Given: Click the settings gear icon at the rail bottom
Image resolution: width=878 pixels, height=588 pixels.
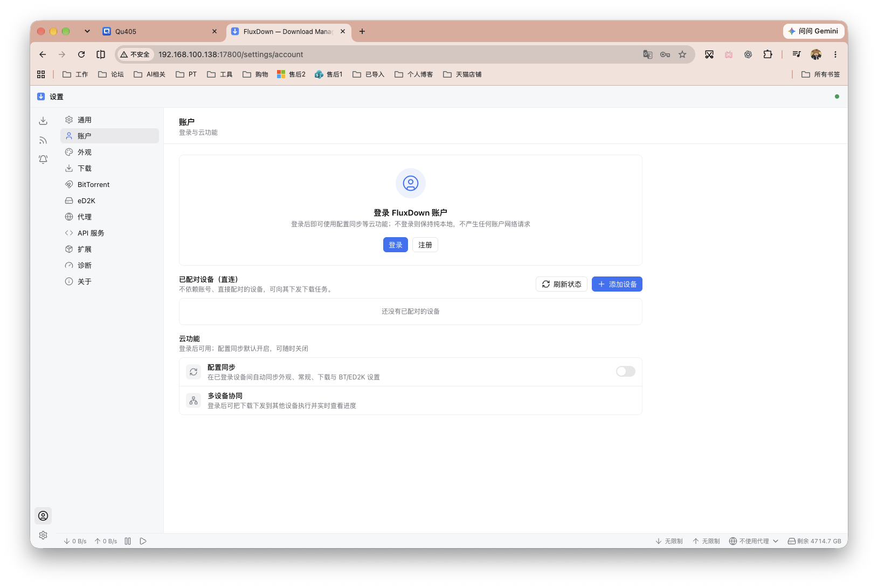Looking at the screenshot, I should pos(43,535).
